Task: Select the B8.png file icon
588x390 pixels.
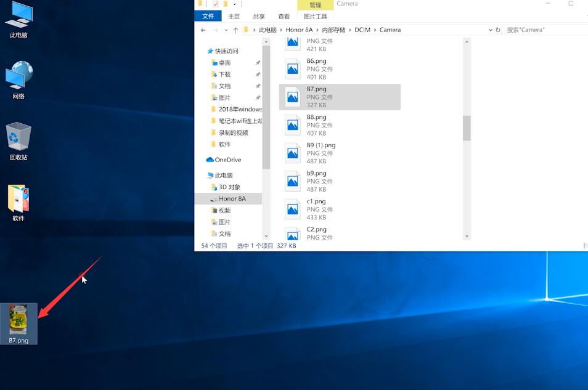Action: 293,125
